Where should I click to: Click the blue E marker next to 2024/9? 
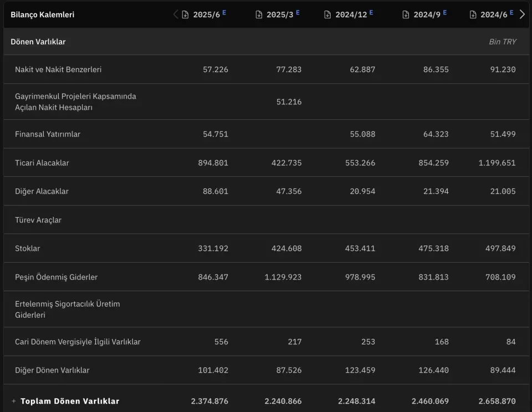445,12
